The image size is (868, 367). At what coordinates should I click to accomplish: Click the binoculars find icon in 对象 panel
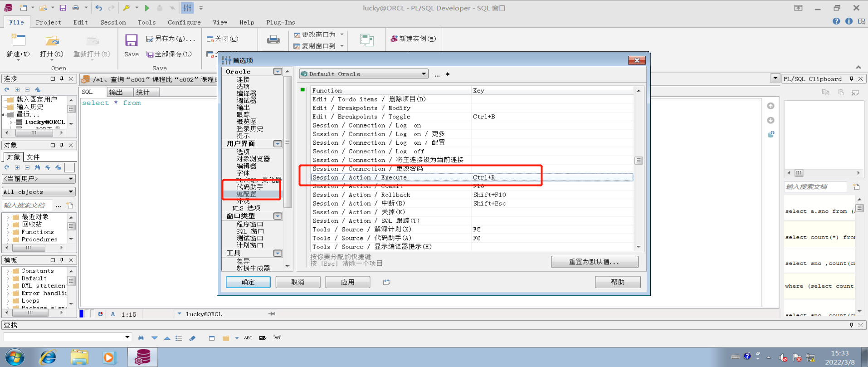coord(37,167)
